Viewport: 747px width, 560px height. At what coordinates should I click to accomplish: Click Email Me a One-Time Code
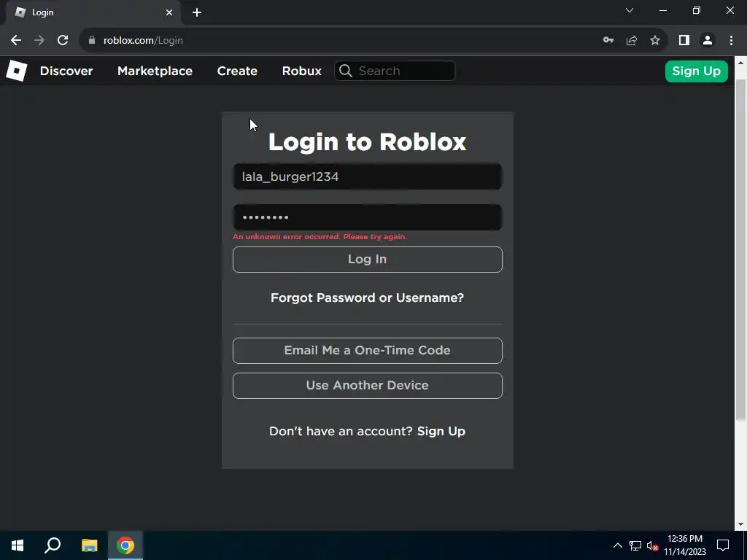click(x=368, y=351)
